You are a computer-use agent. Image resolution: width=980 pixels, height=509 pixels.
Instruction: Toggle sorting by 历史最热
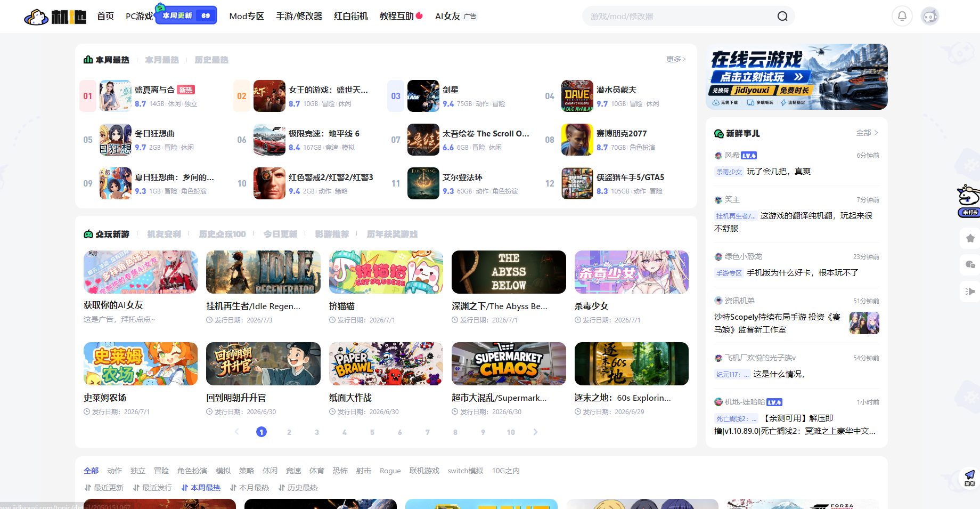tap(298, 488)
